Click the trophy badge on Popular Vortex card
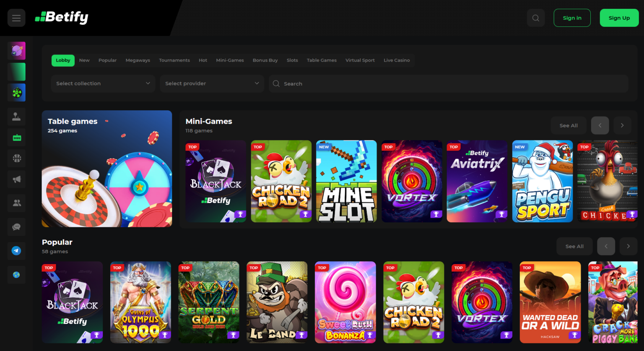644x351 pixels. (507, 335)
